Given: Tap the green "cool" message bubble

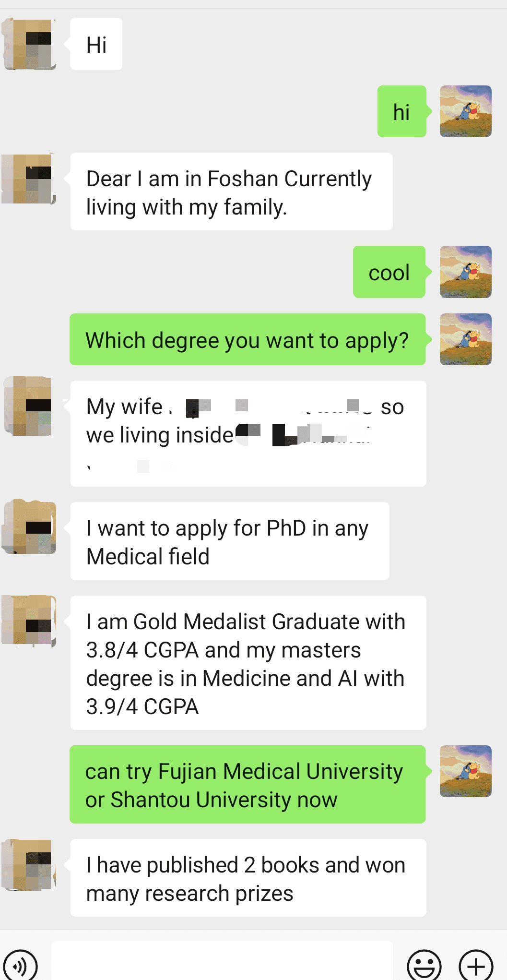Looking at the screenshot, I should (x=389, y=272).
